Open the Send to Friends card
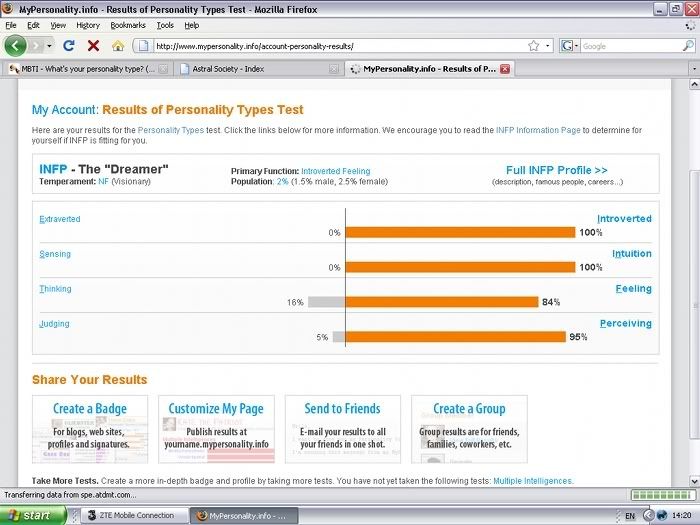Screen dimensions: 700x525 342,429
